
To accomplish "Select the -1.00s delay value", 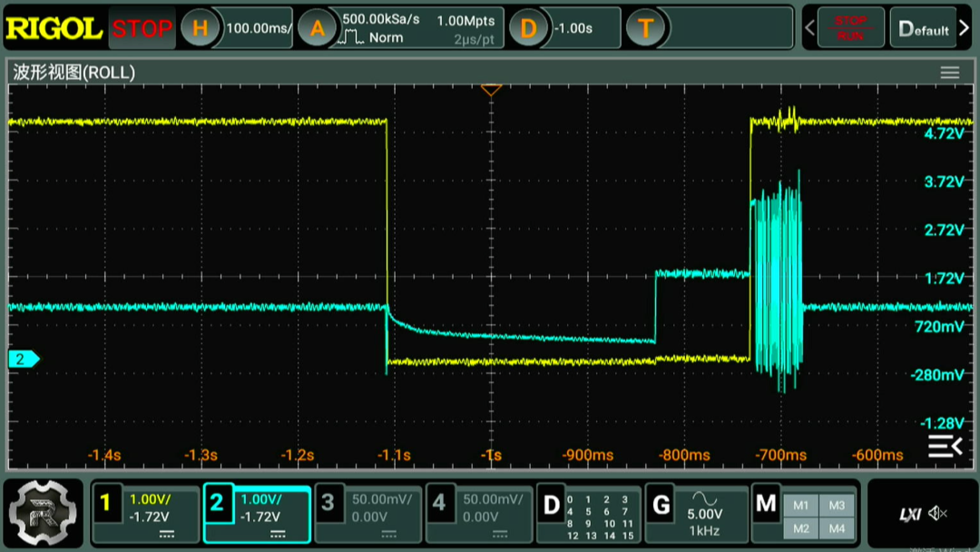I will click(x=573, y=29).
